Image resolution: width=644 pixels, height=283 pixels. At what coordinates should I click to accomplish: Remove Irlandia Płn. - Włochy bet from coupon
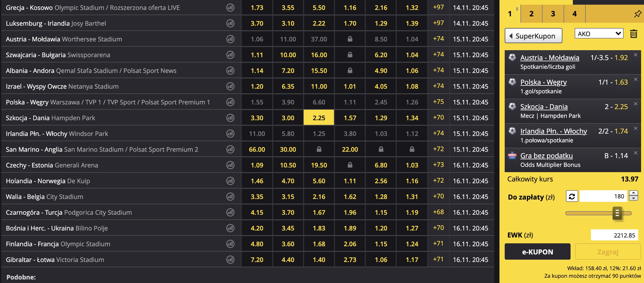636,128
